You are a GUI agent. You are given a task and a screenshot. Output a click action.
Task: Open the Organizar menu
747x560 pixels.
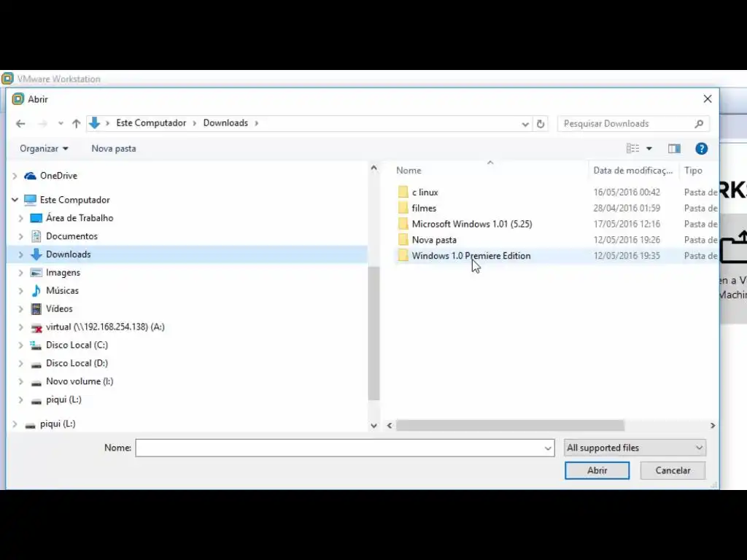(x=44, y=149)
